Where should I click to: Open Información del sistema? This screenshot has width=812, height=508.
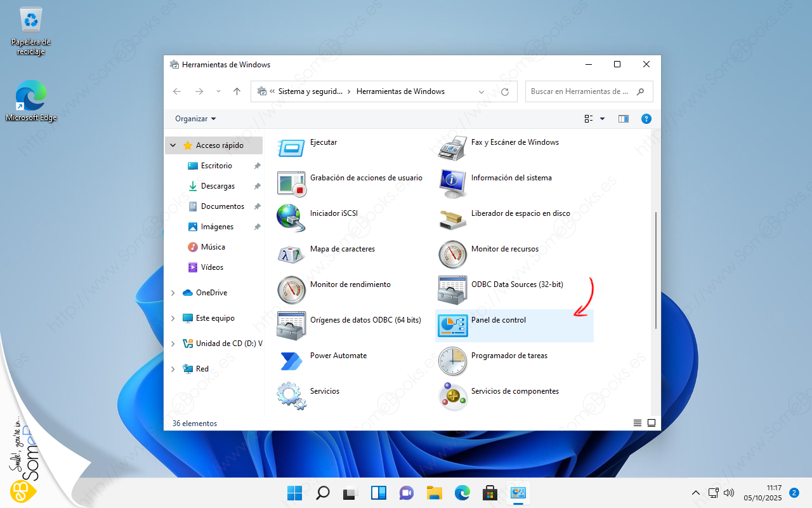511,178
